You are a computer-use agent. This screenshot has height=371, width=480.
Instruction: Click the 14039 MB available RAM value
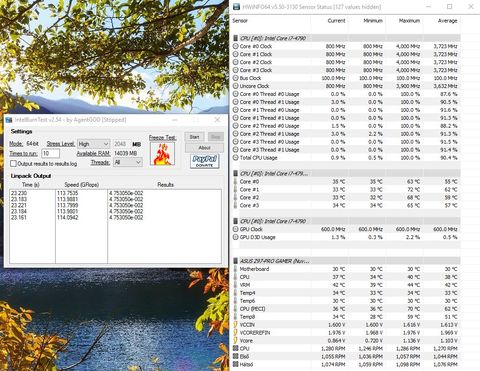[125, 153]
